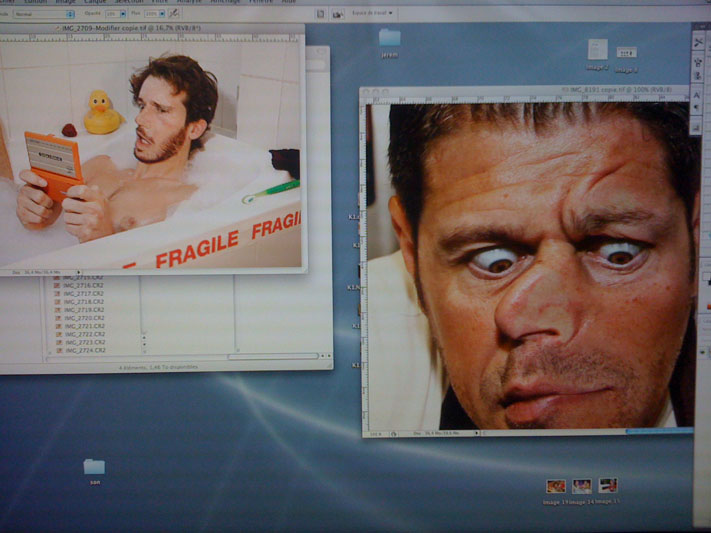This screenshot has height=533, width=711.
Task: Select IMG_2722.CR2 in the Finder list
Action: click(81, 334)
